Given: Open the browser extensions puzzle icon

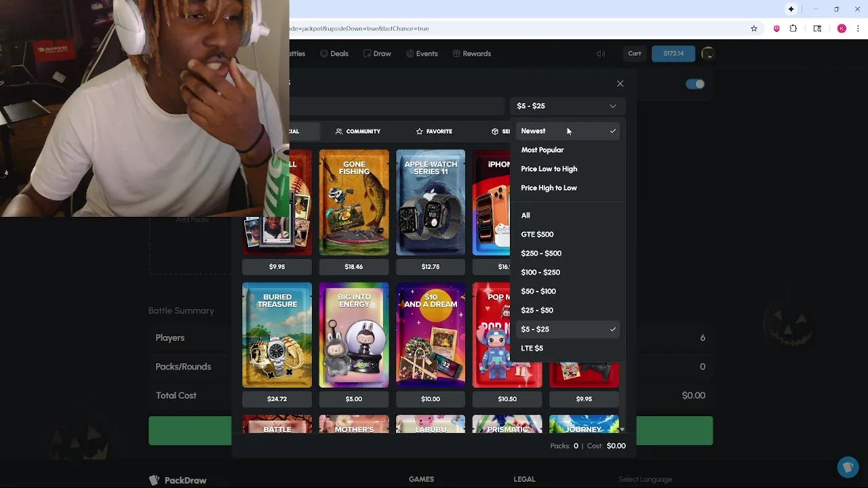Looking at the screenshot, I should coord(793,28).
